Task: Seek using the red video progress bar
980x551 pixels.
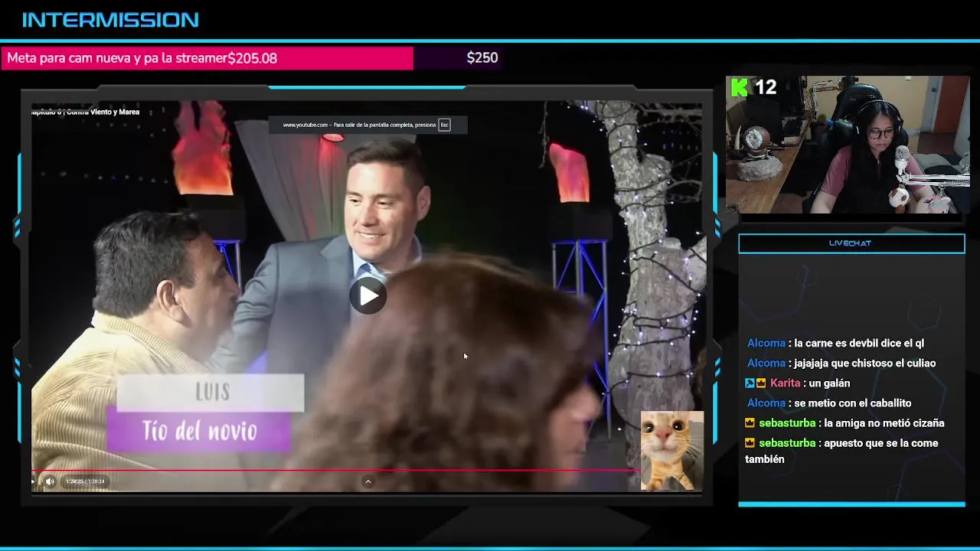Action: coord(335,471)
